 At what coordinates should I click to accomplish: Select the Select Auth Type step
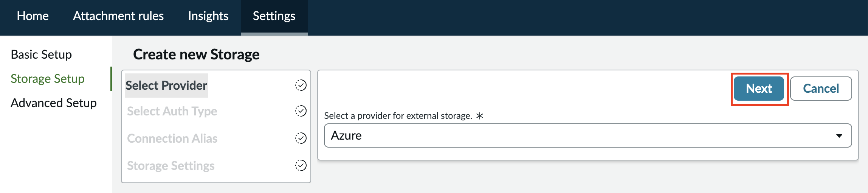coord(172,111)
